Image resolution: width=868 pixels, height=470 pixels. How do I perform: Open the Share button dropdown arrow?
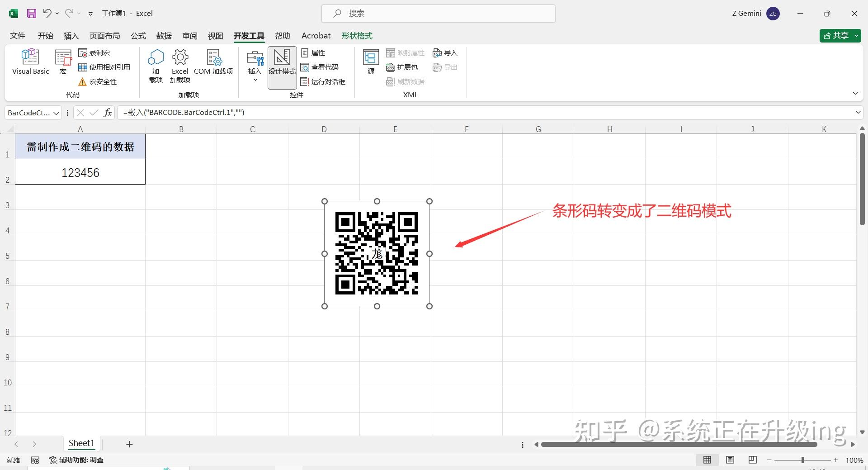857,36
